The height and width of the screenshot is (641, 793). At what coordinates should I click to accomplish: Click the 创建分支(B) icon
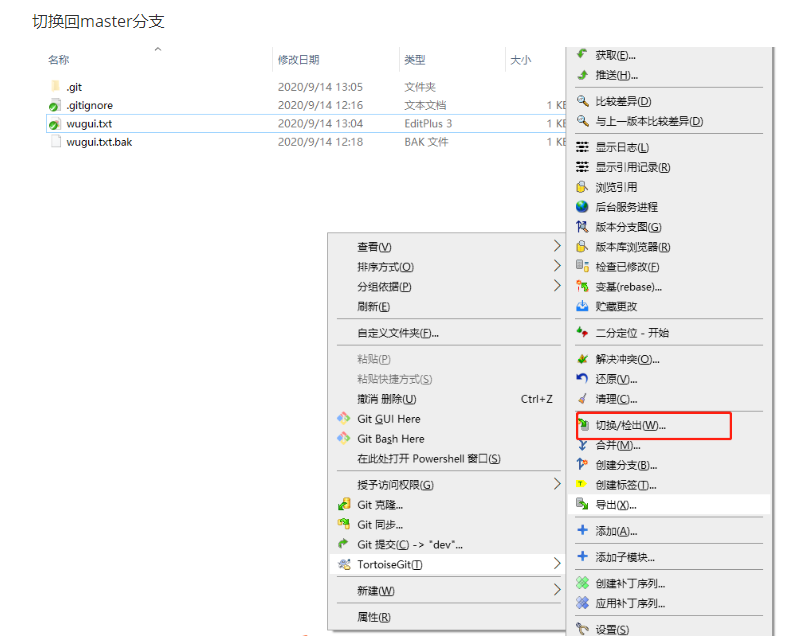(582, 464)
